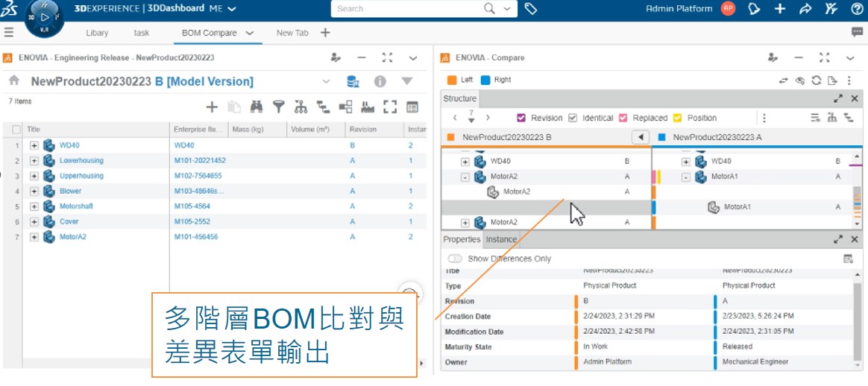Click the hierarchy expand icon in Engineering Release toolbar
The width and height of the screenshot is (868, 386).
(x=301, y=107)
